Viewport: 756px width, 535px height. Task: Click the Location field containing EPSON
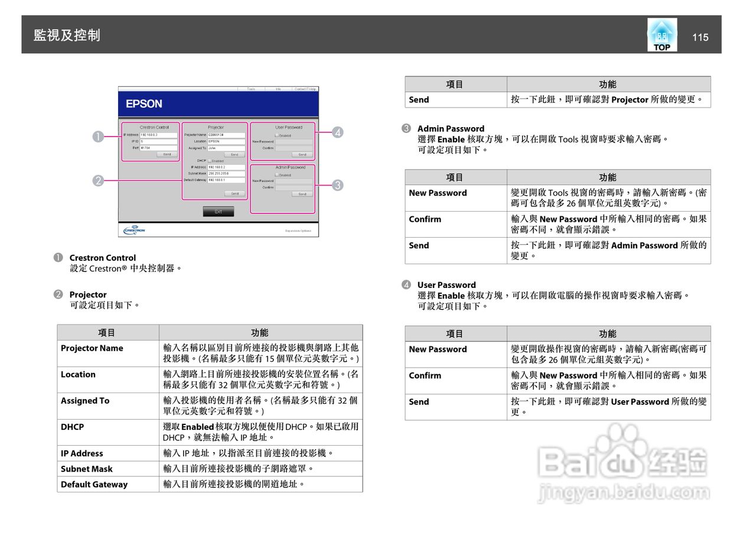click(226, 141)
